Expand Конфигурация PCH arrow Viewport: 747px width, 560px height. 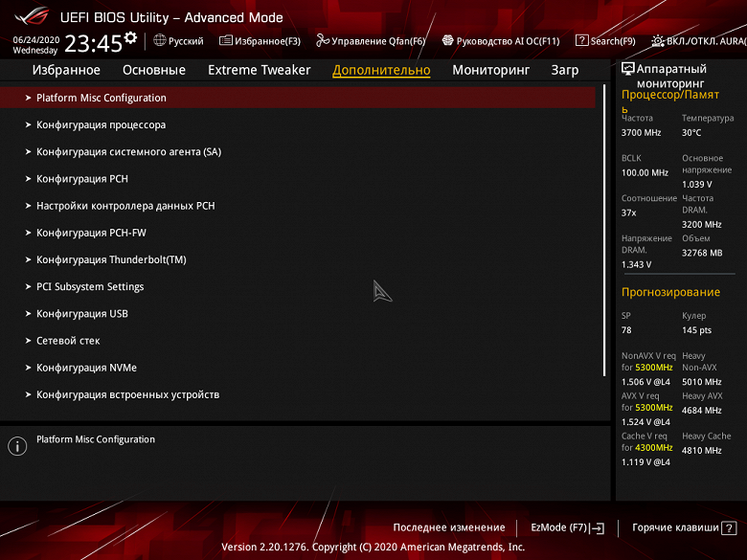(28, 179)
